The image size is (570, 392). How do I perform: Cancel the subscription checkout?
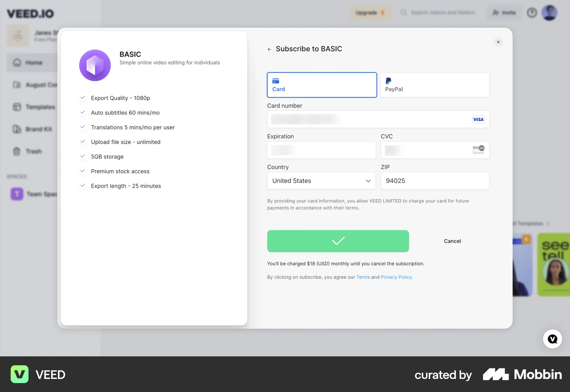point(452,241)
